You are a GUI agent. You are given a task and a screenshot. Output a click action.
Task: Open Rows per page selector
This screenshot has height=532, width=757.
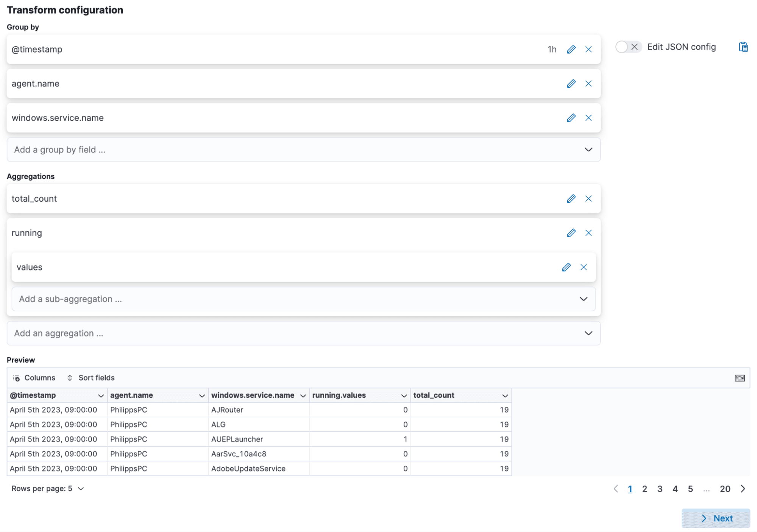click(x=48, y=488)
